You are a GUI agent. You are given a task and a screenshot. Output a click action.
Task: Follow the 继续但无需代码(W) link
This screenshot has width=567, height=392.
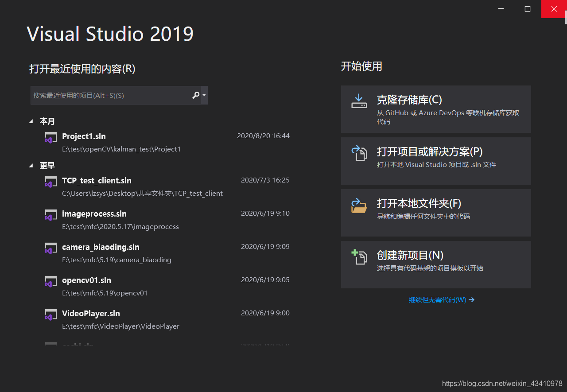coord(441,300)
